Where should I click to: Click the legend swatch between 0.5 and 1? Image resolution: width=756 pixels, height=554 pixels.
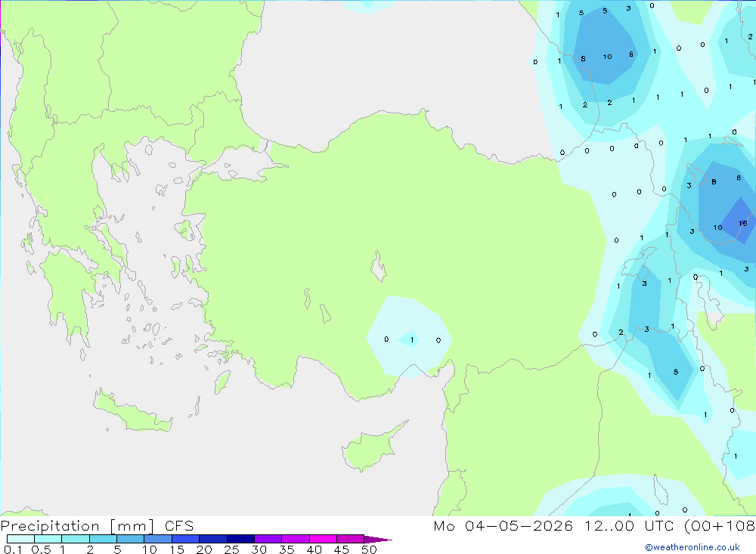point(48,539)
